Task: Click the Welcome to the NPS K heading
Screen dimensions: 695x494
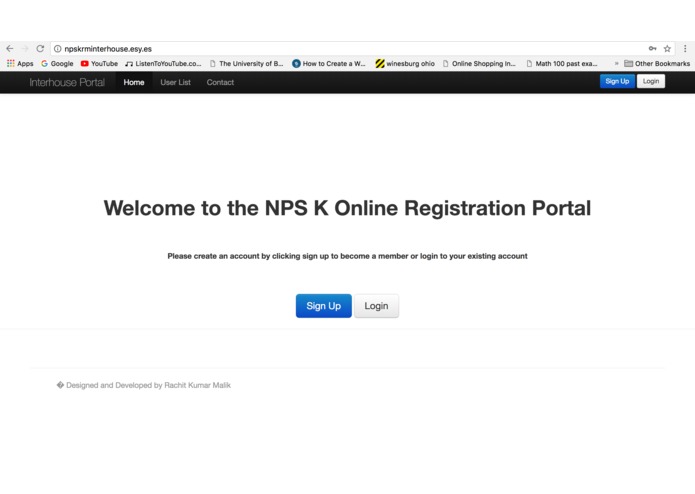Action: coord(348,208)
